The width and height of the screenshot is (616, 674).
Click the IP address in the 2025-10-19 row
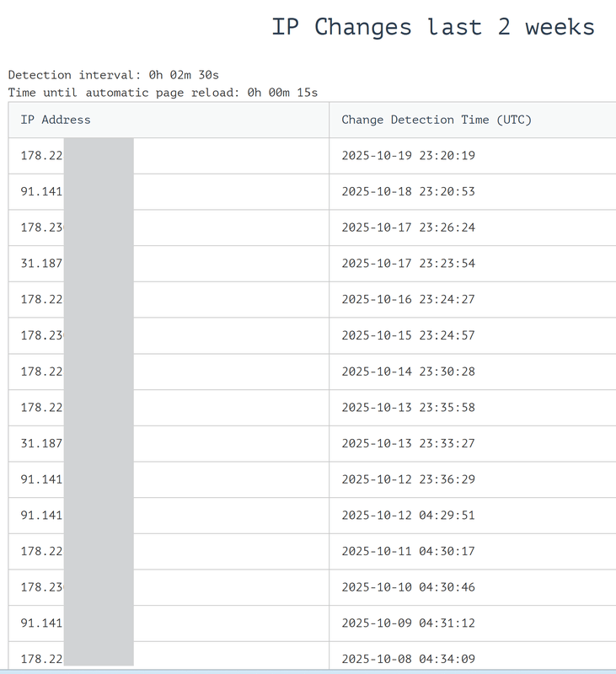(42, 156)
